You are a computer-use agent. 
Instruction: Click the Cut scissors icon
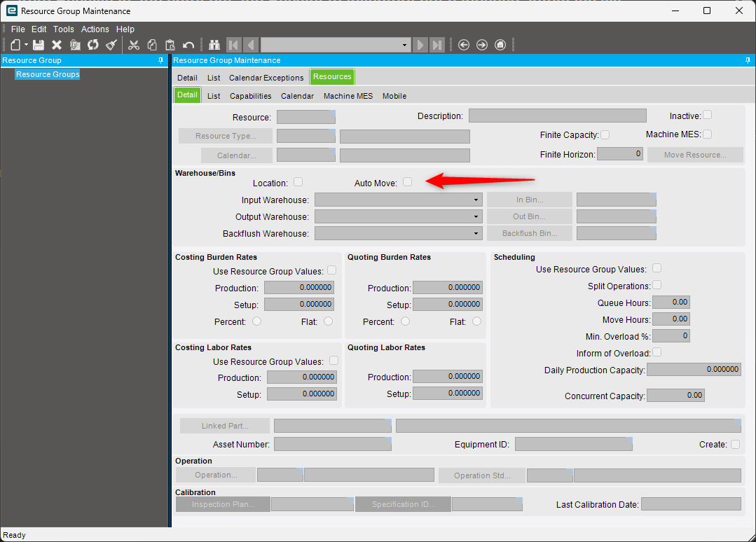pos(134,45)
